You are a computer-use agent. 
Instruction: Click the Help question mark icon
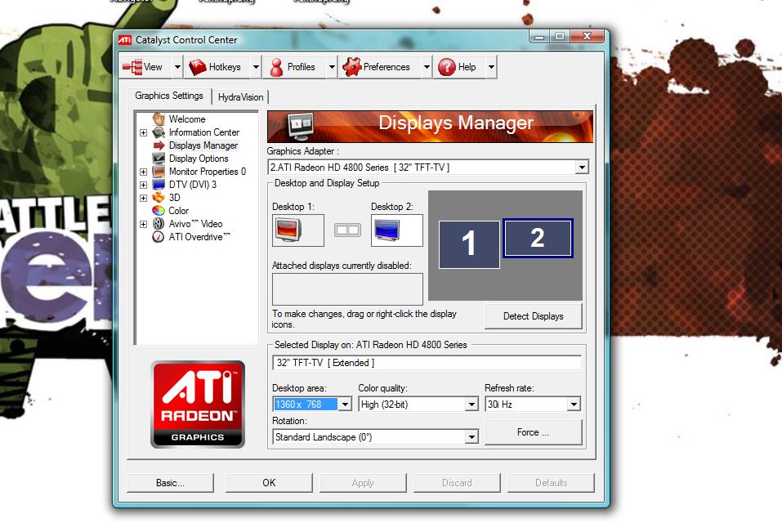tap(447, 67)
